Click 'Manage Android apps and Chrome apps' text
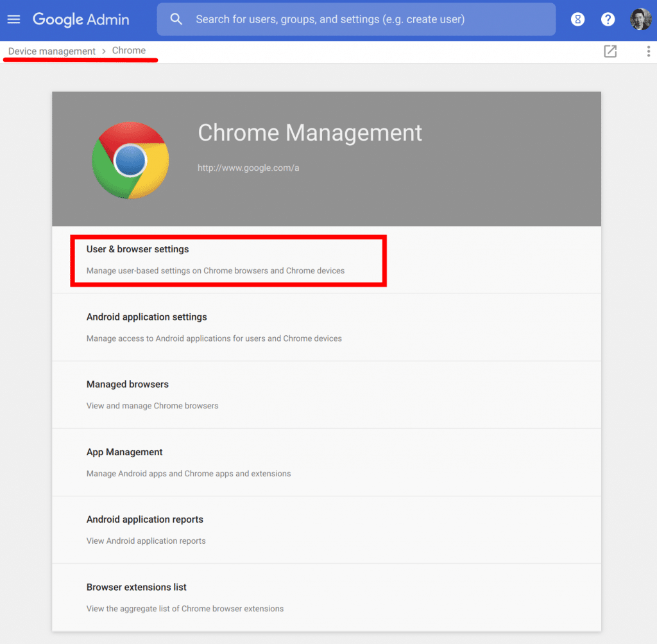This screenshot has width=657, height=644. coord(189,473)
